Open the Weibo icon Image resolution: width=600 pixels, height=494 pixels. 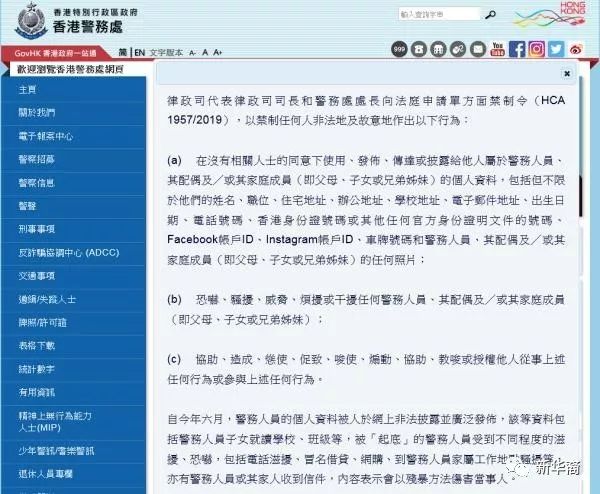tap(576, 49)
